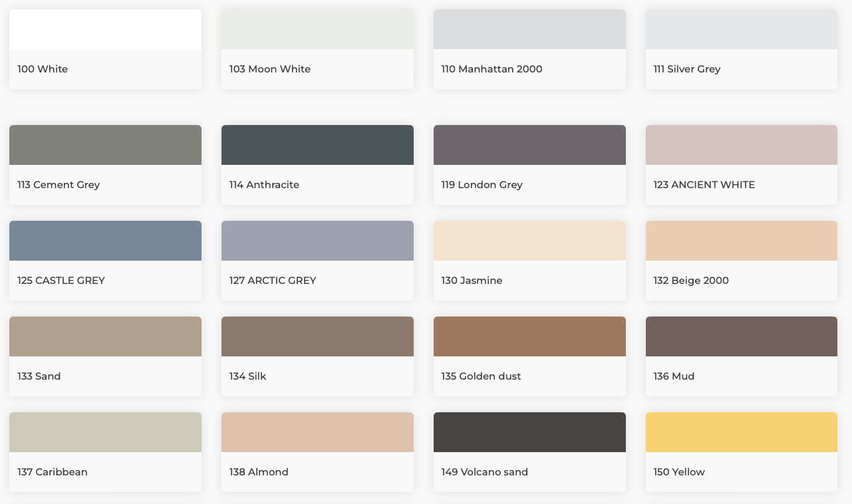Viewport: 852px width, 504px height.
Task: Open the 119 London Grey color card
Action: click(529, 146)
